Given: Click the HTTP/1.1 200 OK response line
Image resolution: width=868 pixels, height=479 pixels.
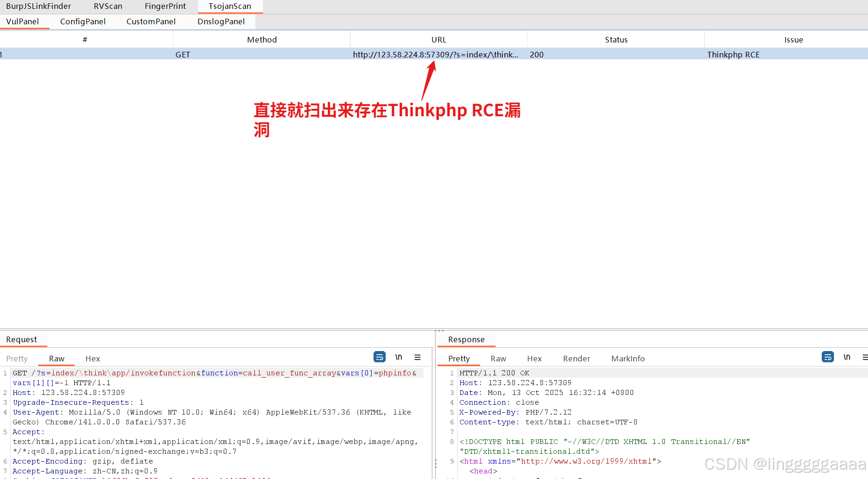Looking at the screenshot, I should pos(494,373).
